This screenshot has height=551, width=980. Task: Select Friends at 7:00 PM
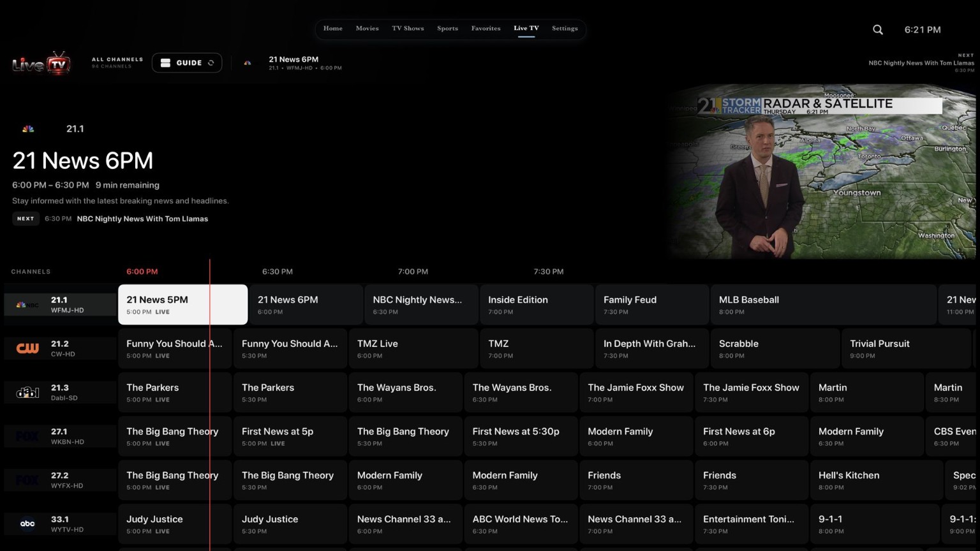click(x=636, y=481)
